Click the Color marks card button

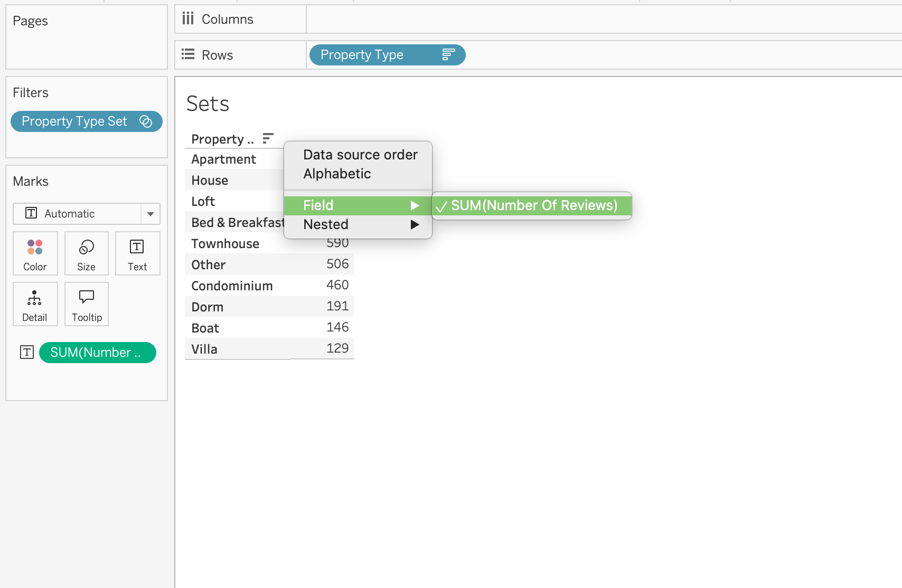35,254
